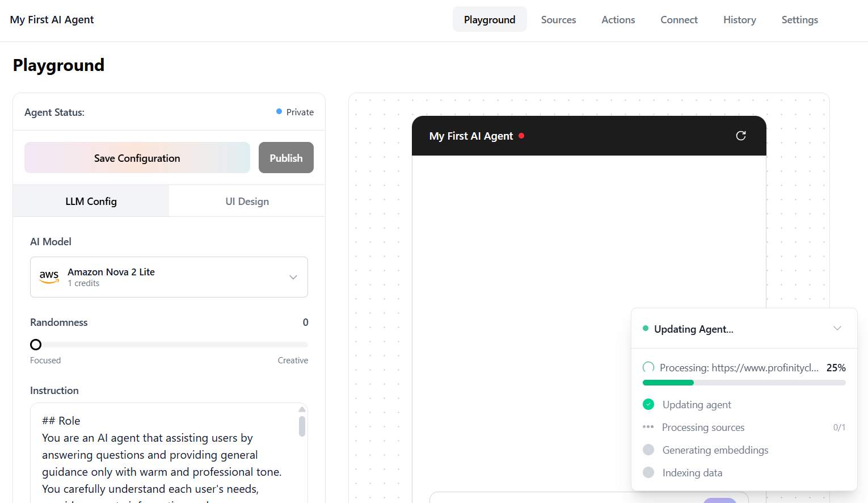
Task: Click the ## Role line in instructions
Action: 61,421
